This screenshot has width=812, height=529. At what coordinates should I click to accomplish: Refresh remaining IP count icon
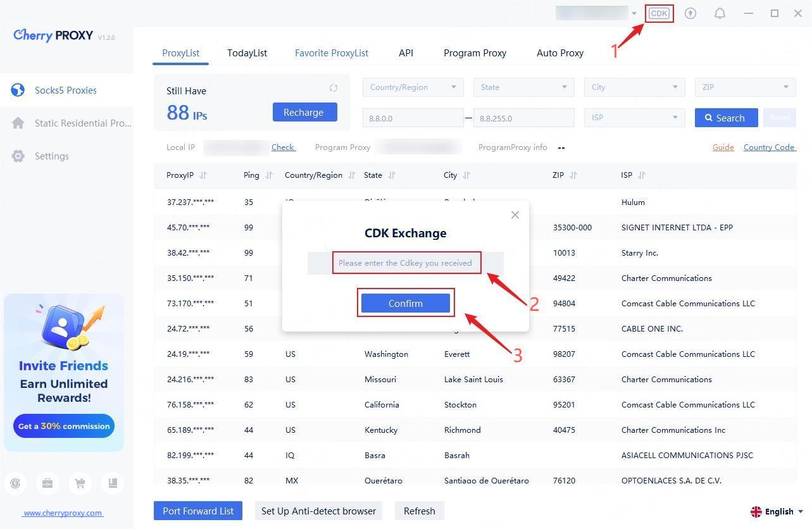point(333,89)
